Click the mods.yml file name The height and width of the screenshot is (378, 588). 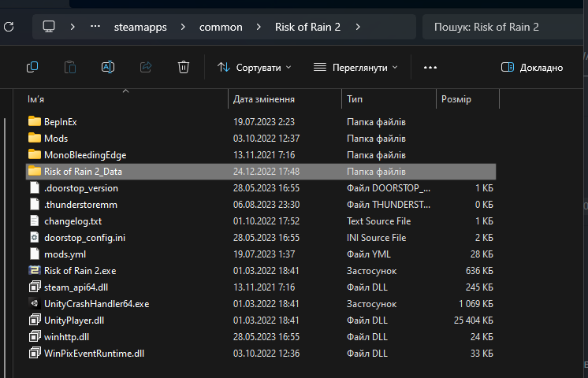(65, 254)
